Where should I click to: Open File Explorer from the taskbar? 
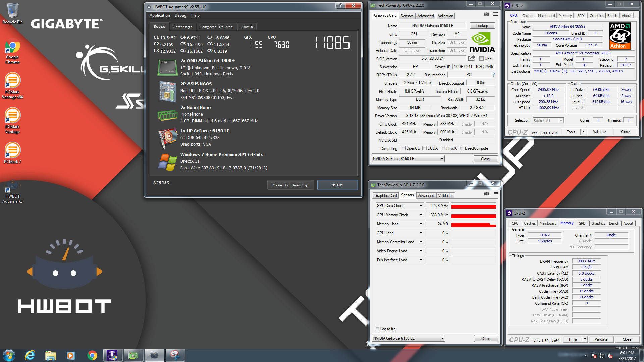tap(50, 355)
